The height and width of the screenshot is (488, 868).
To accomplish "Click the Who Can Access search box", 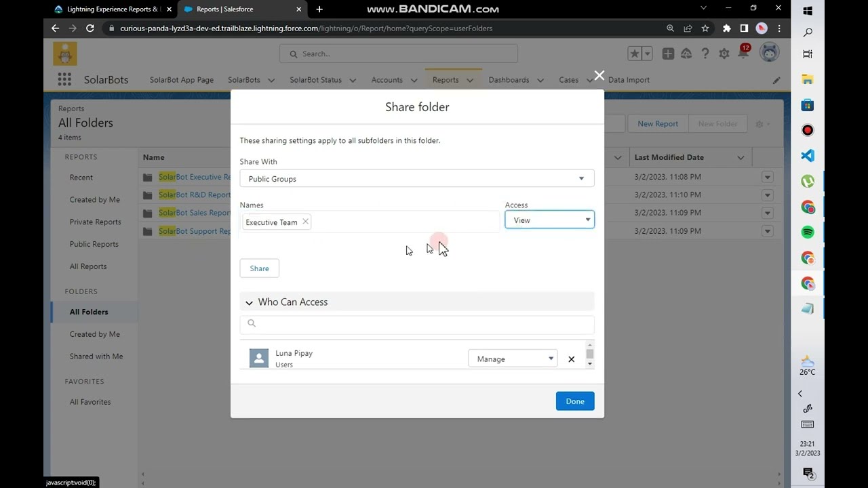I will [417, 323].
